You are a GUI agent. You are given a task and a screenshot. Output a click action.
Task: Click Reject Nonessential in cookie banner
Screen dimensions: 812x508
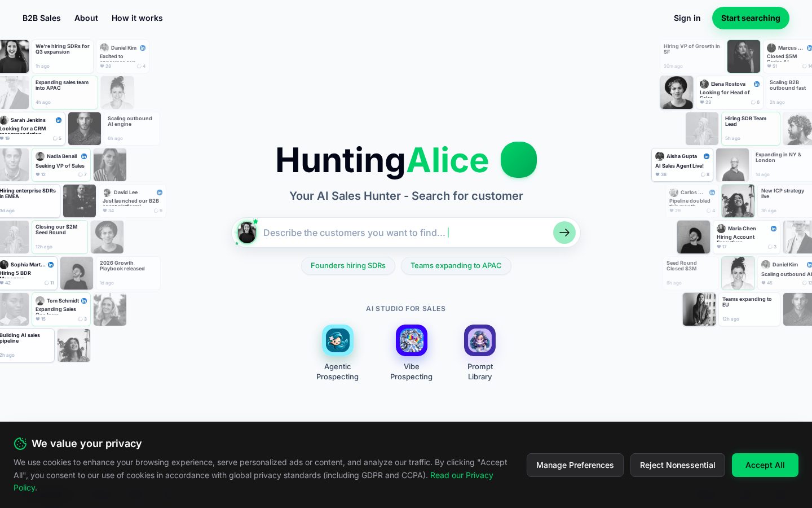pyautogui.click(x=678, y=465)
